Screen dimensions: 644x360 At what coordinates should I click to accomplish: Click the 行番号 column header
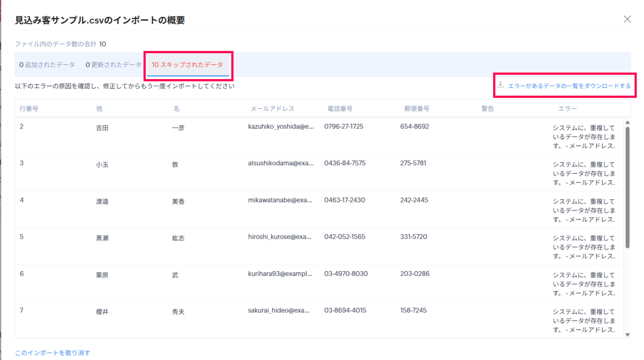point(29,108)
